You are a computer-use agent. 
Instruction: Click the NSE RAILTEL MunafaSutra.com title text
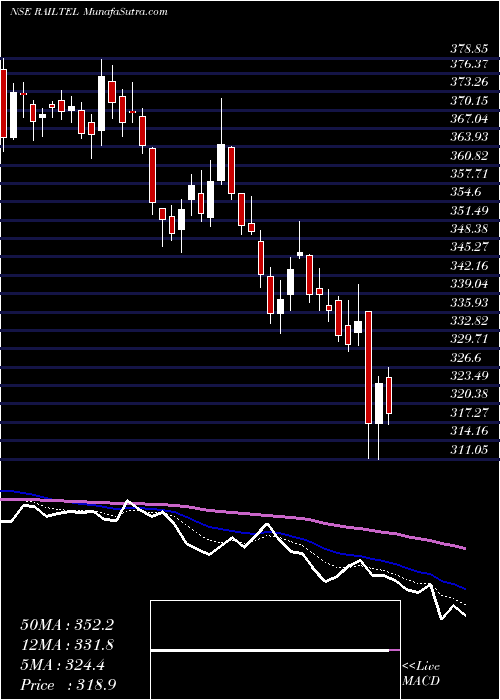pos(88,12)
